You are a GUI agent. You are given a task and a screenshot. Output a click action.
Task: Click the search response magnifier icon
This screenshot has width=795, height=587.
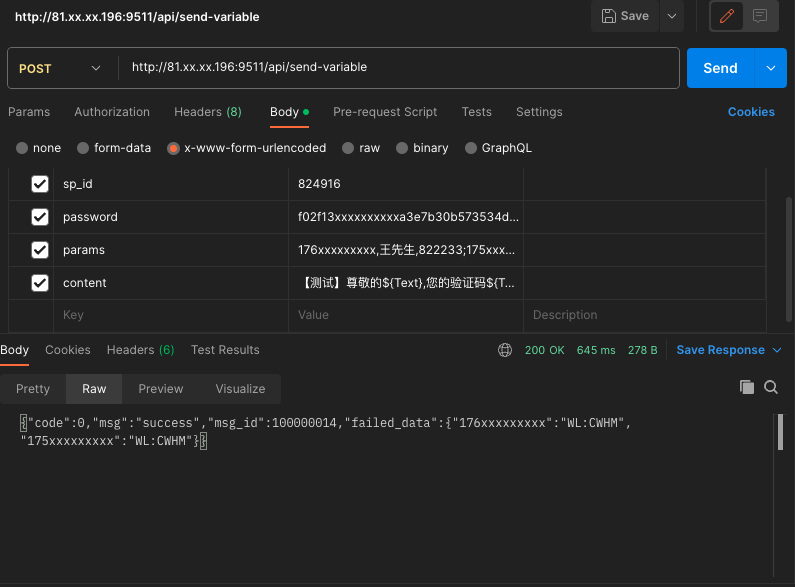(x=771, y=387)
